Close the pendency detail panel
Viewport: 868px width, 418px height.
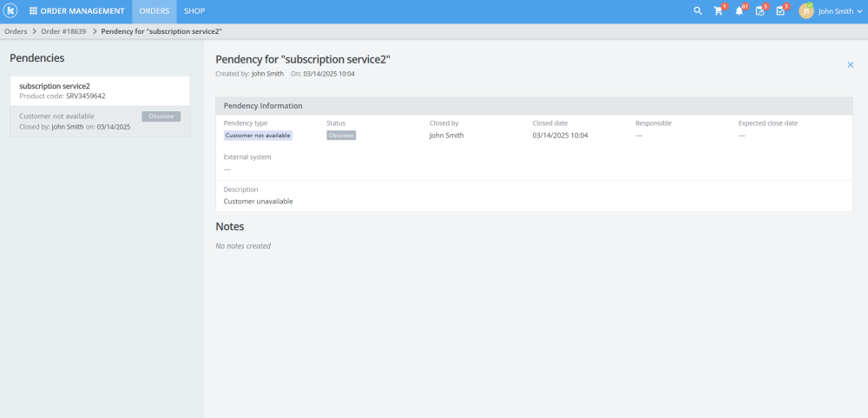pyautogui.click(x=850, y=64)
